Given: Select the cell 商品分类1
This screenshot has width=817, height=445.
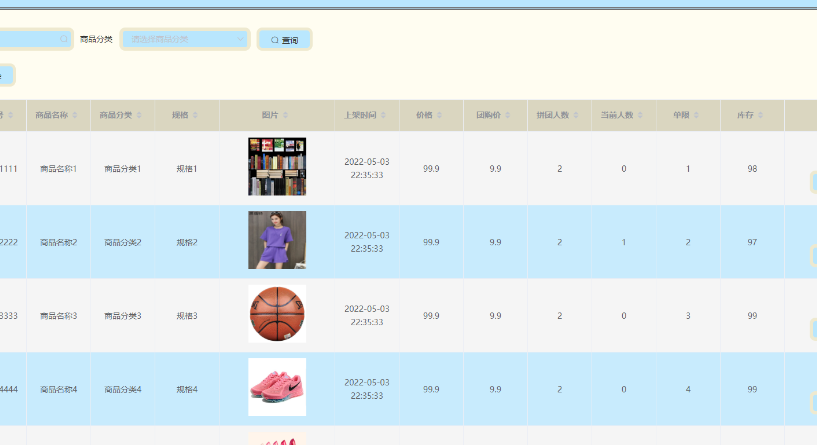Looking at the screenshot, I should (122, 169).
